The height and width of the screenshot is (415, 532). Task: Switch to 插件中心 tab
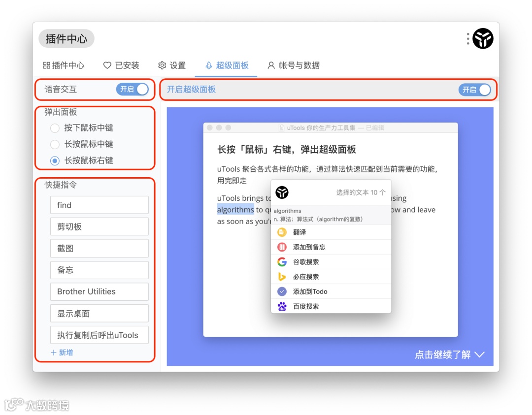click(x=64, y=65)
